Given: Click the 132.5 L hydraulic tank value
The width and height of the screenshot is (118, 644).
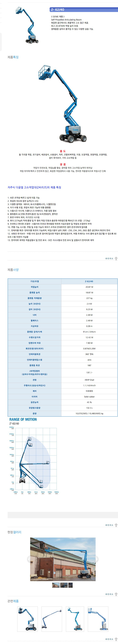Looking at the screenshot, I should (x=89, y=408).
